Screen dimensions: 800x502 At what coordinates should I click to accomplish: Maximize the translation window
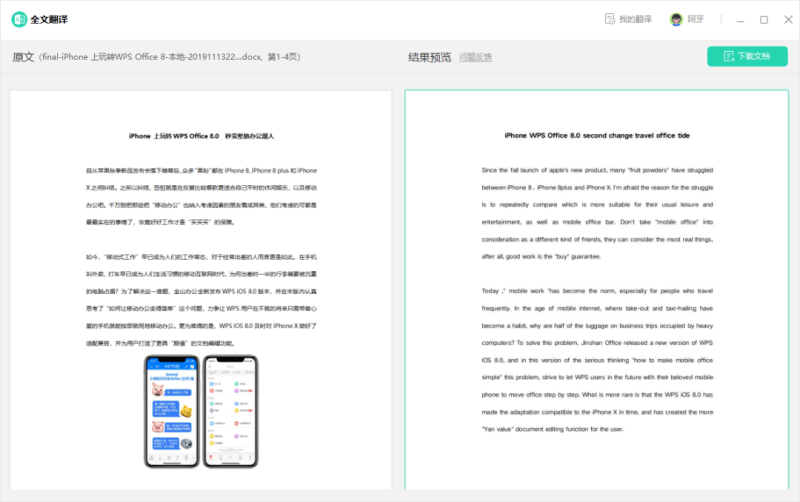pyautogui.click(x=764, y=20)
